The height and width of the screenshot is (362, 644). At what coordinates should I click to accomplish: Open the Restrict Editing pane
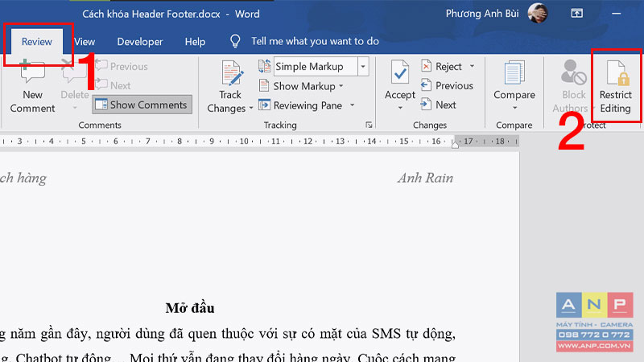pyautogui.click(x=615, y=87)
